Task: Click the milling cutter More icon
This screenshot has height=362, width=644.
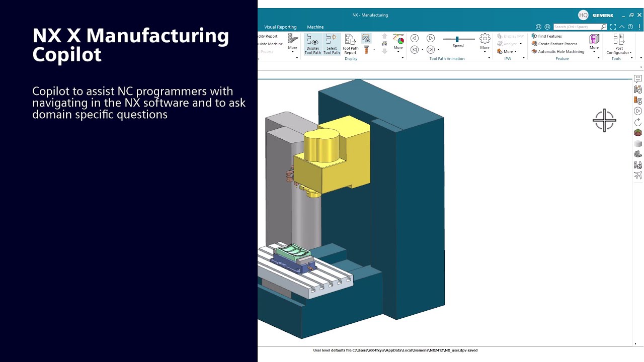Action: tap(292, 42)
